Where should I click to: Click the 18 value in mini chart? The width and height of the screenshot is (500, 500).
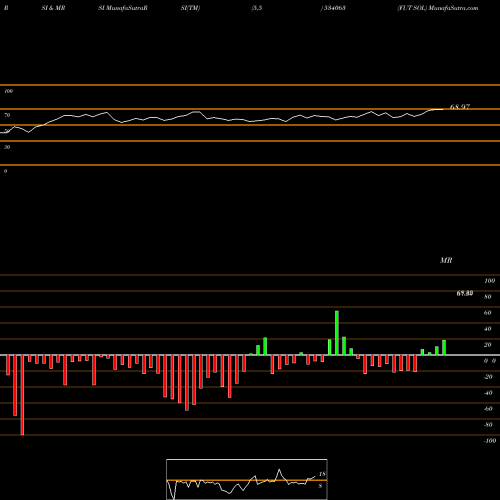[x=322, y=474]
